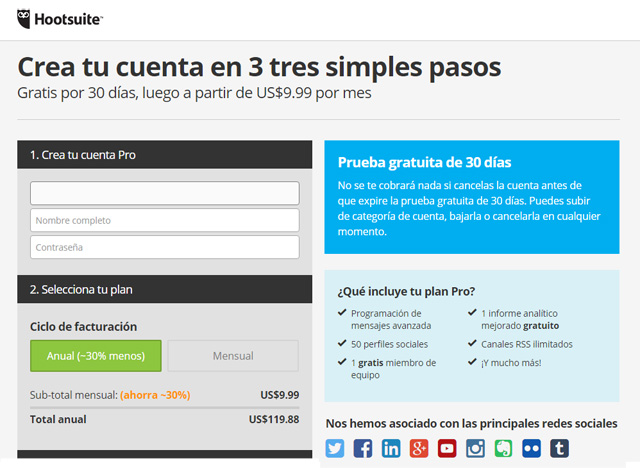This screenshot has height=468, width=640.
Task: Click the Evernote elephant icon
Action: tap(504, 448)
